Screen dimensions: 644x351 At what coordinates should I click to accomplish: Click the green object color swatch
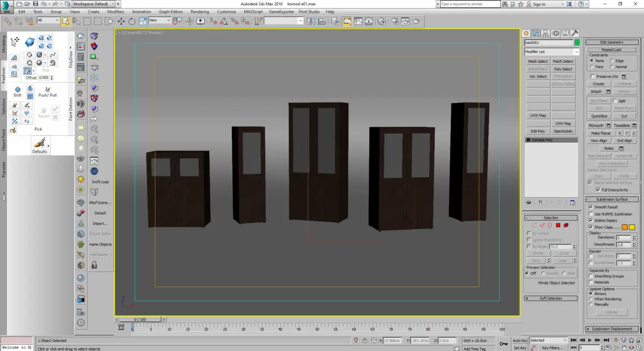[577, 42]
